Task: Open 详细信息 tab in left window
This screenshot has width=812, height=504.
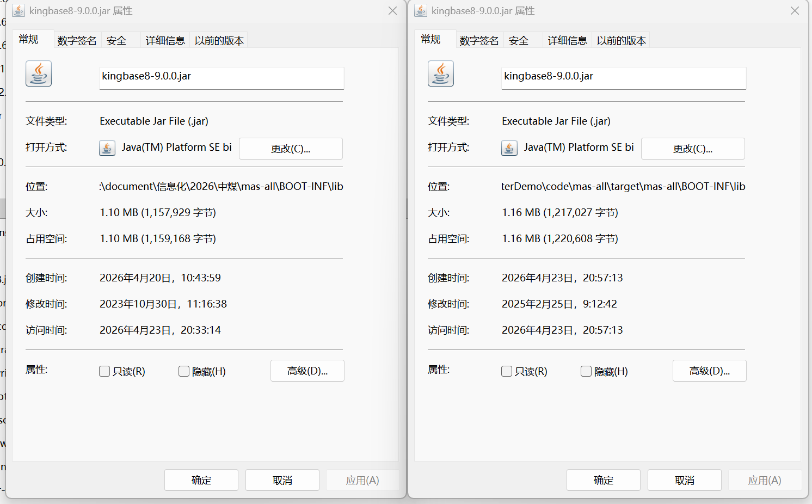Action: tap(165, 40)
